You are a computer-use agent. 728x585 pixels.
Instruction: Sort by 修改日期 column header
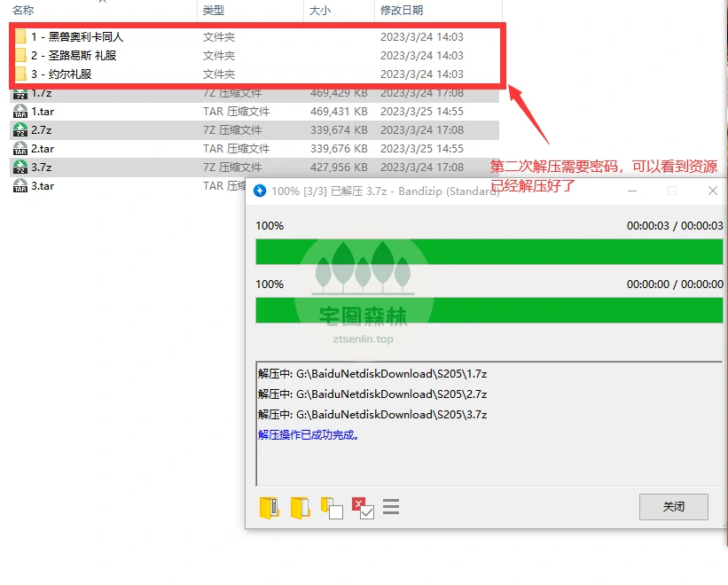tap(402, 10)
